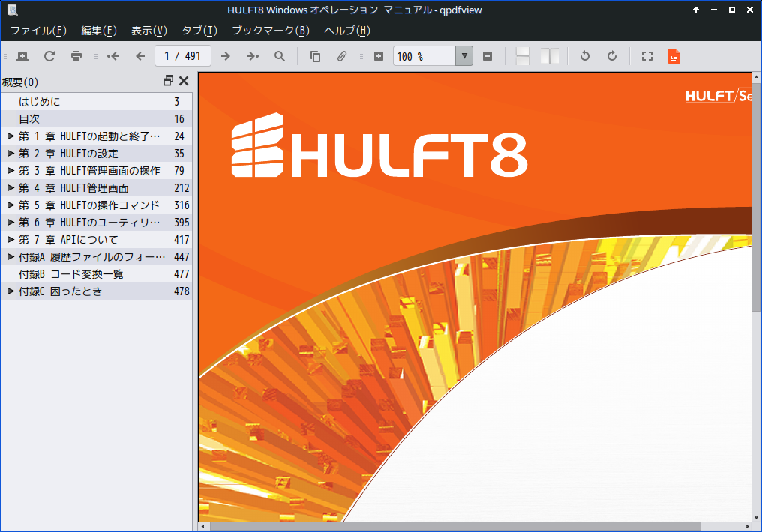Open the ブックマーク(B) menu
This screenshot has height=532, width=762.
tap(270, 31)
